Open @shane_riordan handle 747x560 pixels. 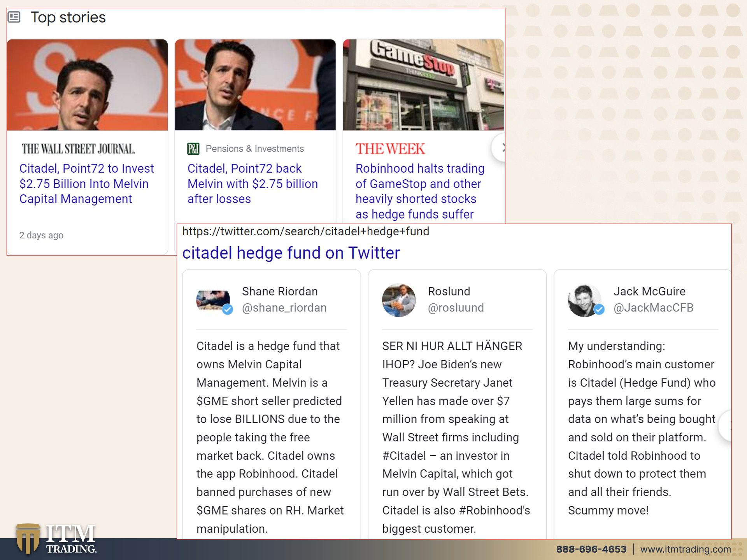point(284,308)
